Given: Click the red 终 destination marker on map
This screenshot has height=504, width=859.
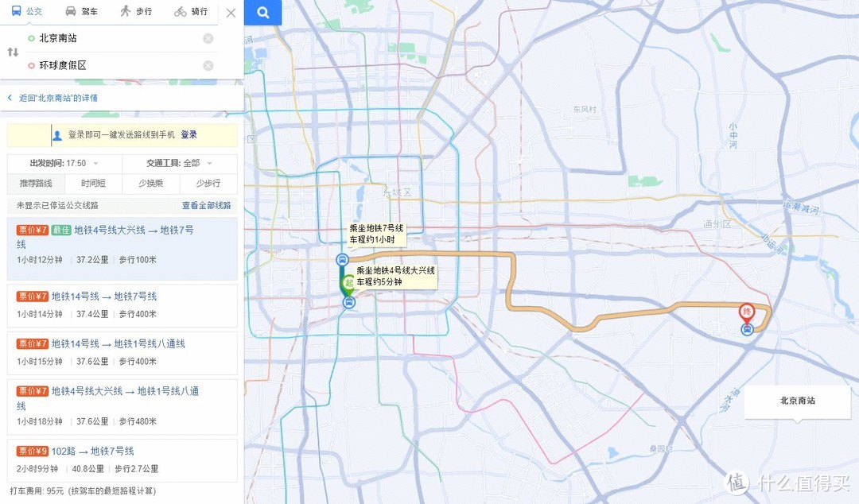Looking at the screenshot, I should tap(747, 312).
